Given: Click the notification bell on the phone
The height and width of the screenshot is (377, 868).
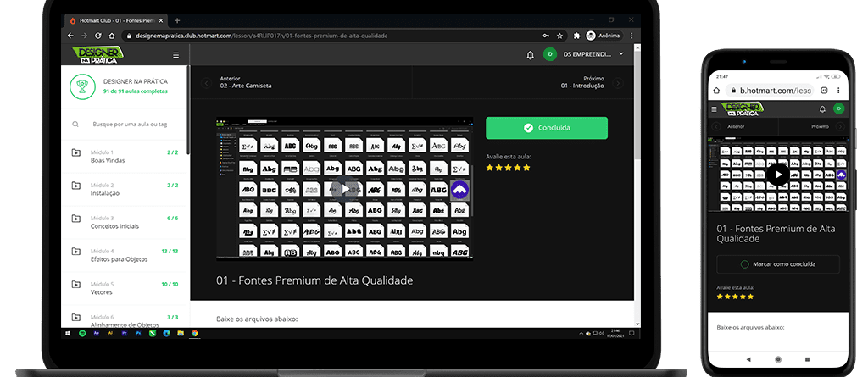Looking at the screenshot, I should click(x=822, y=109).
